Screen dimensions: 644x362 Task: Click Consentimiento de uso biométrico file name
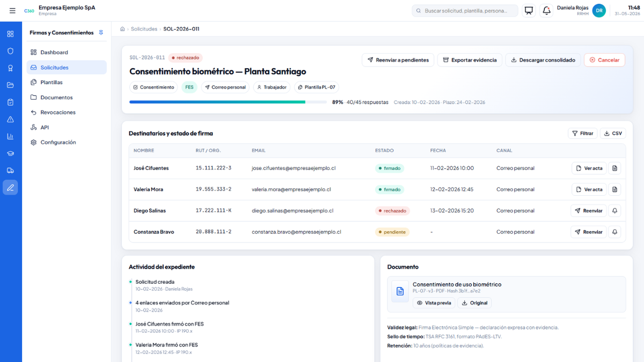pos(457,284)
